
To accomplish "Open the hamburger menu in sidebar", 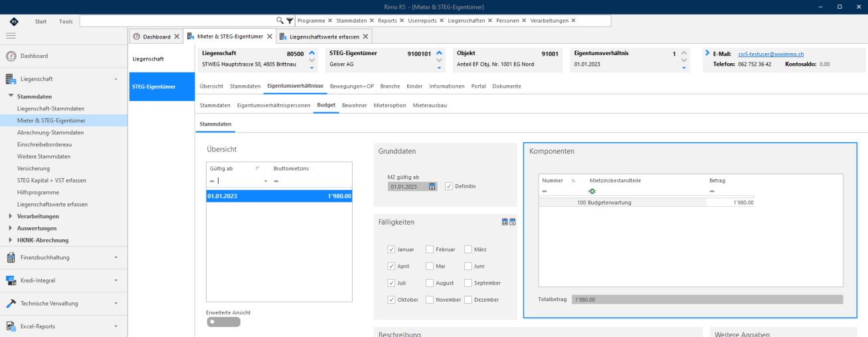I will [11, 35].
